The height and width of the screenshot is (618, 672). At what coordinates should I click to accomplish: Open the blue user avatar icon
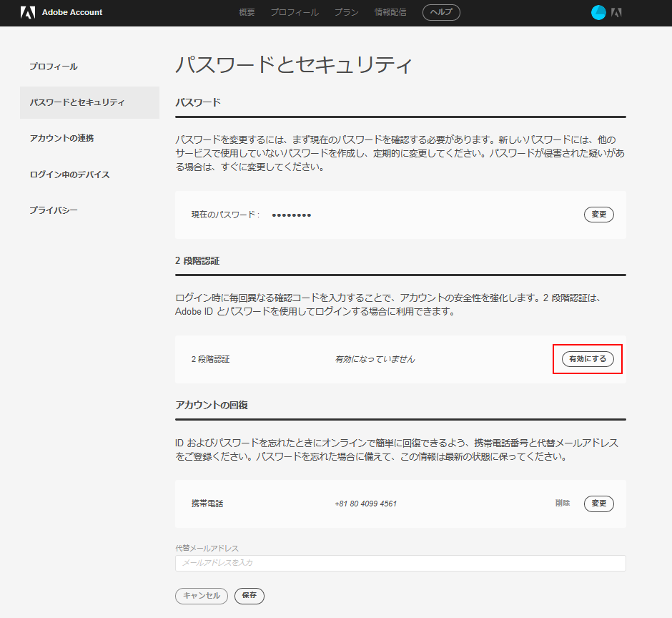598,12
